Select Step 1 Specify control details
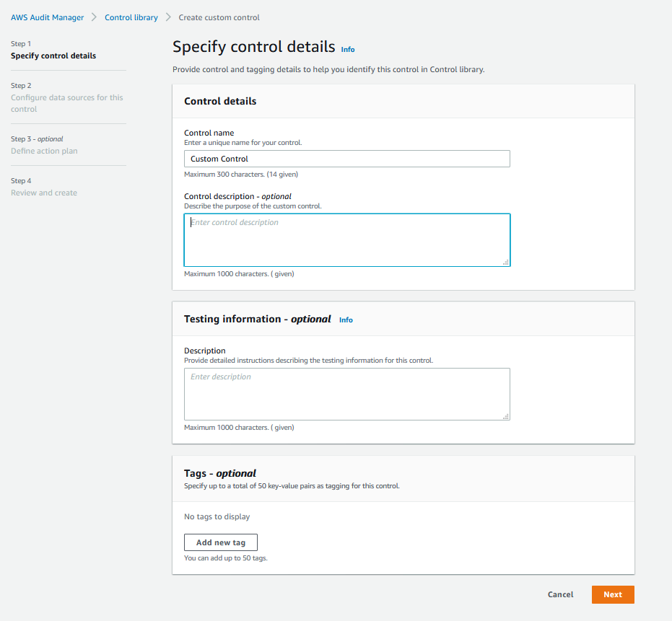672x621 pixels. click(53, 56)
